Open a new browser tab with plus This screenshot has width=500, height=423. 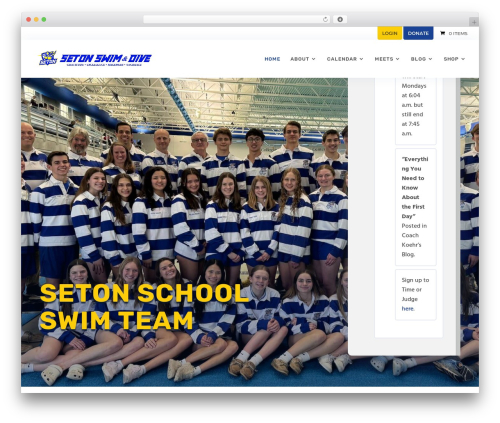pyautogui.click(x=474, y=22)
